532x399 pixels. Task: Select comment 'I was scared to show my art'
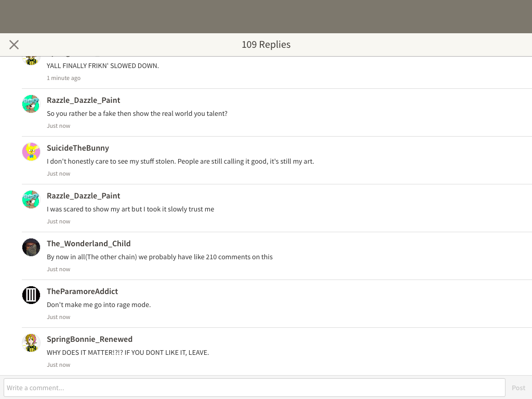click(130, 209)
